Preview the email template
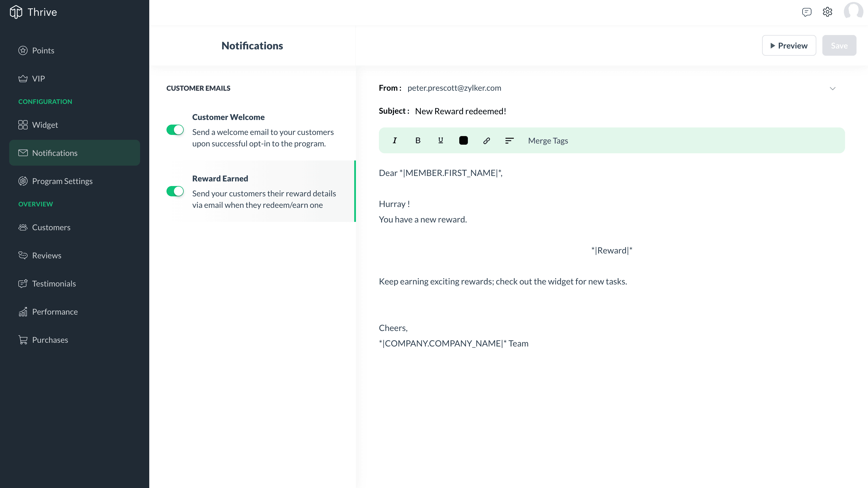The height and width of the screenshot is (488, 868). point(788,45)
